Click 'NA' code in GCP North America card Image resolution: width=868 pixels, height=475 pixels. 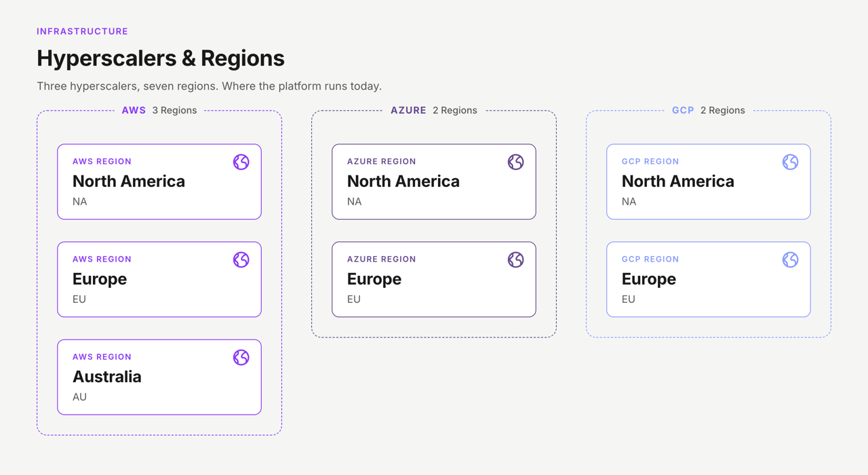click(x=629, y=202)
